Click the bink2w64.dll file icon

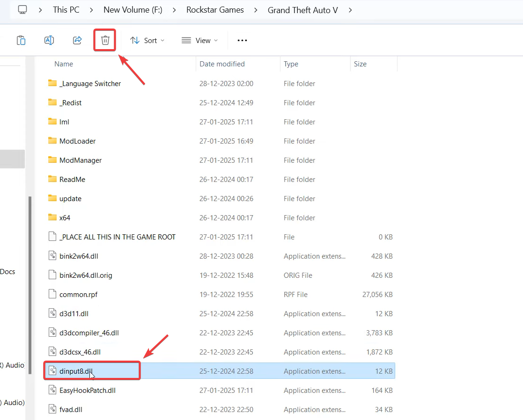coord(52,256)
